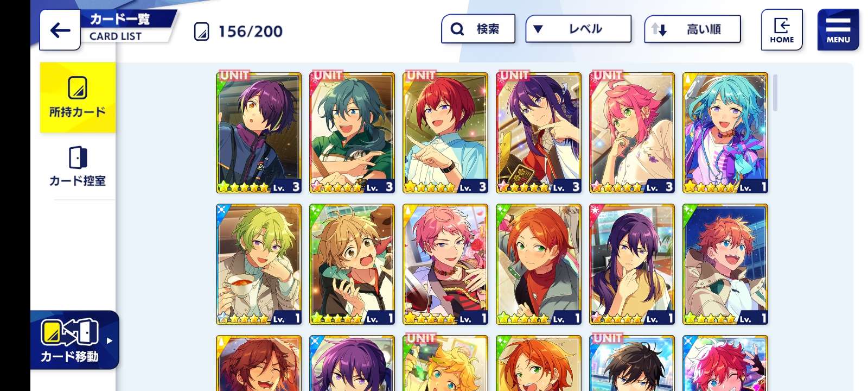Open the teal-haired green jacket card
The height and width of the screenshot is (391, 868).
352,133
